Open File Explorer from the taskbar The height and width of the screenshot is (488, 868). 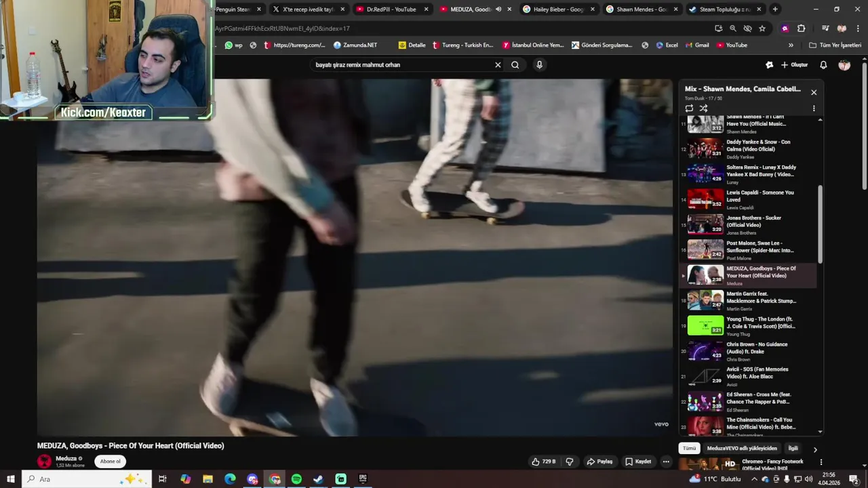click(208, 479)
